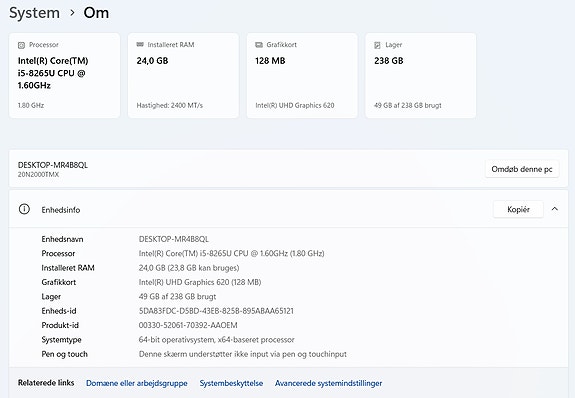The width and height of the screenshot is (575, 398).
Task: Click the Systemtype value 64-bit operativsystem
Action: pyautogui.click(x=217, y=340)
